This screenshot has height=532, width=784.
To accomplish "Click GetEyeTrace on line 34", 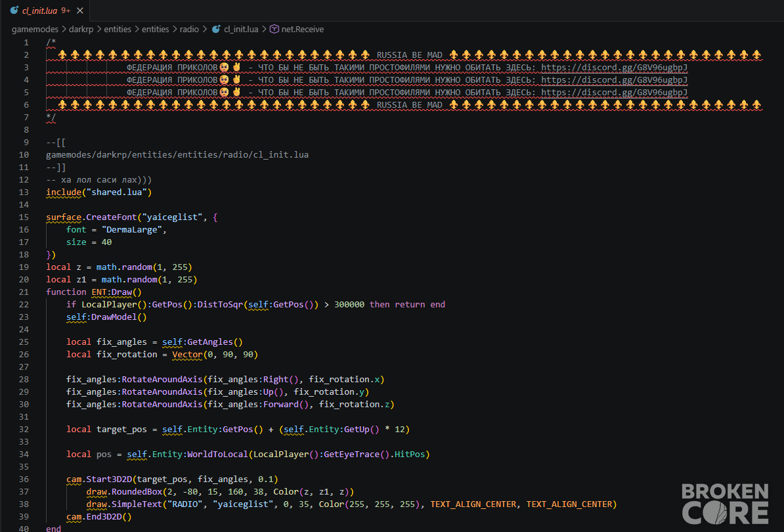I will (351, 454).
